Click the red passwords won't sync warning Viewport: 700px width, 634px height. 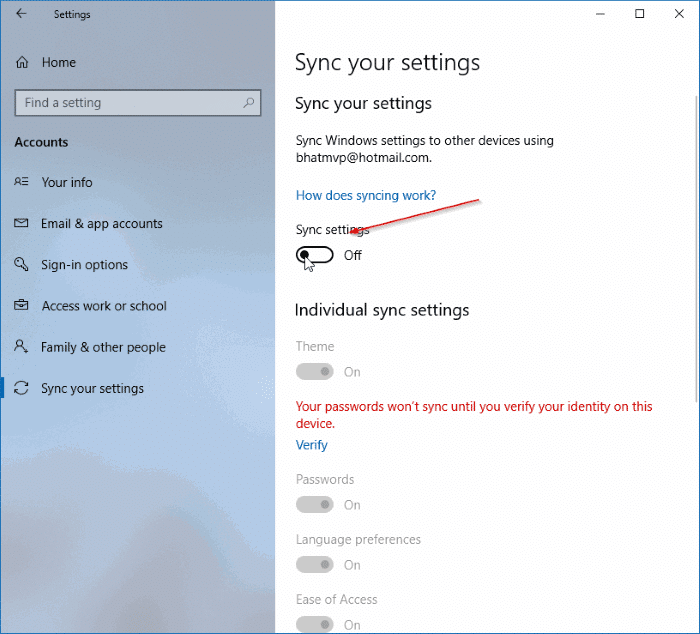(474, 415)
